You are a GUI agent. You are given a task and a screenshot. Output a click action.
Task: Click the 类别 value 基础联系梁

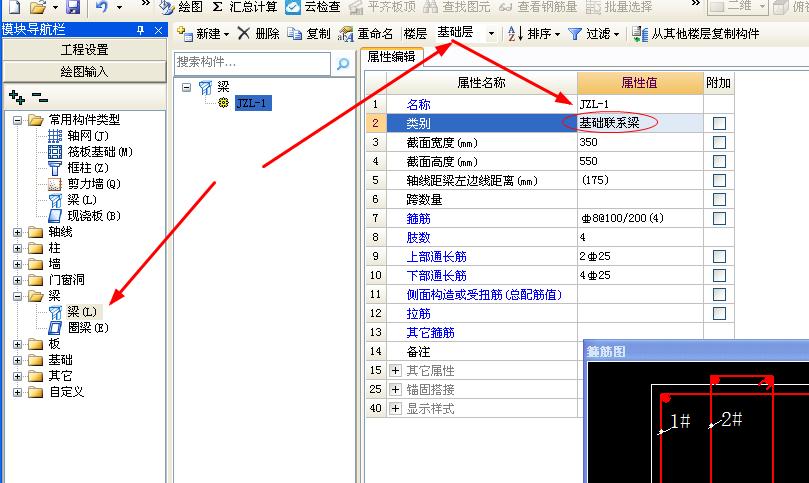tap(609, 123)
